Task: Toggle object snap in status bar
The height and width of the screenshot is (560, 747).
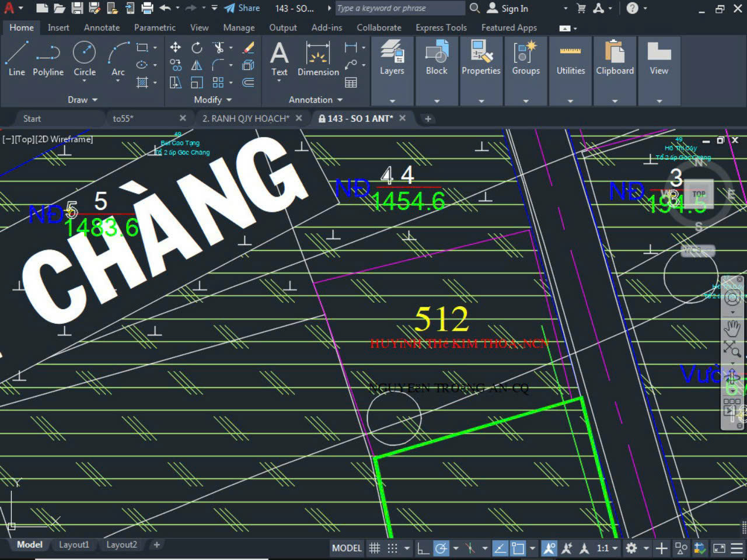Action: (518, 548)
